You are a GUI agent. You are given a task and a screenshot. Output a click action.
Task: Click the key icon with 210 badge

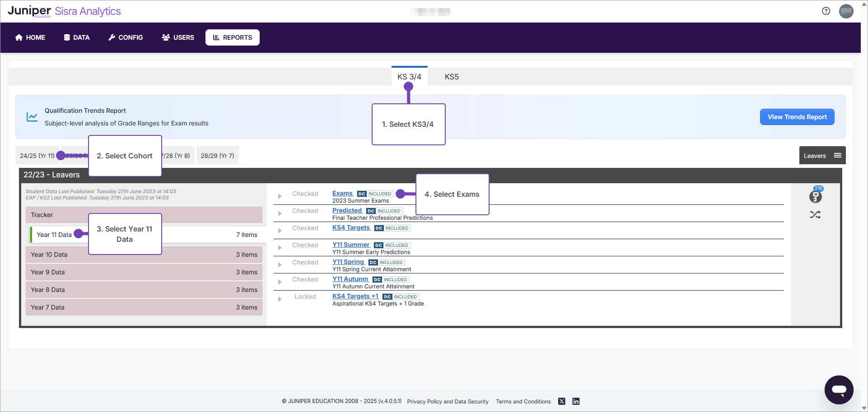[x=815, y=196]
